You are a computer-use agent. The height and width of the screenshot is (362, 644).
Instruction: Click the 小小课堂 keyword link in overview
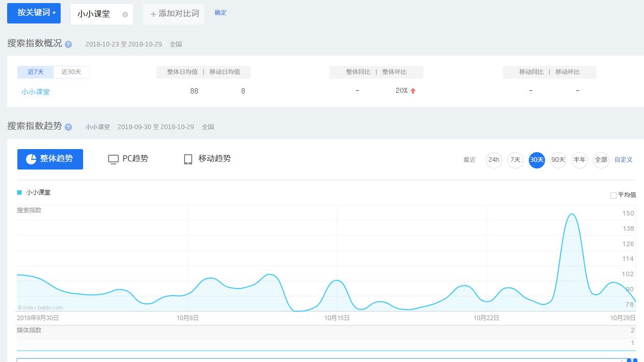coord(36,91)
